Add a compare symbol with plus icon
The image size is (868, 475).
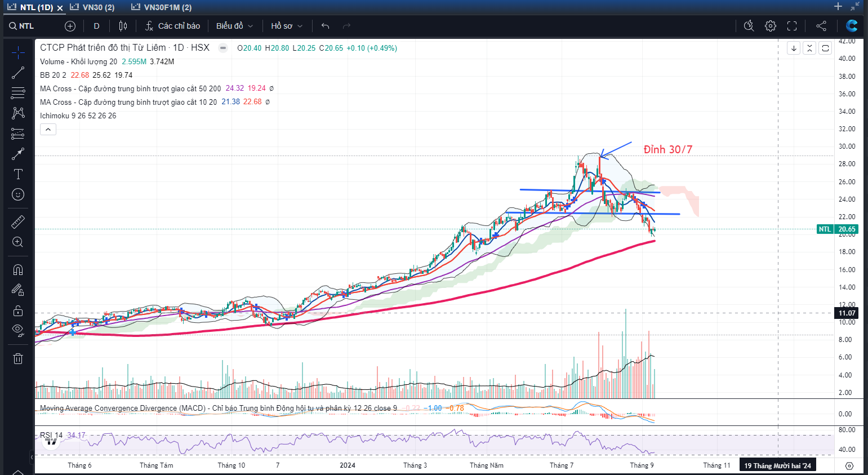pos(70,26)
